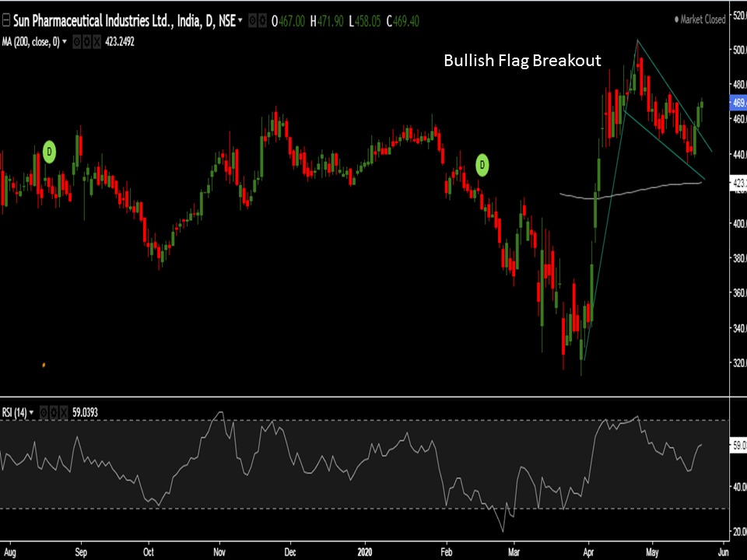This screenshot has width=747, height=560.
Task: Expand the RSI (14) dropdown arrow
Action: click(31, 412)
